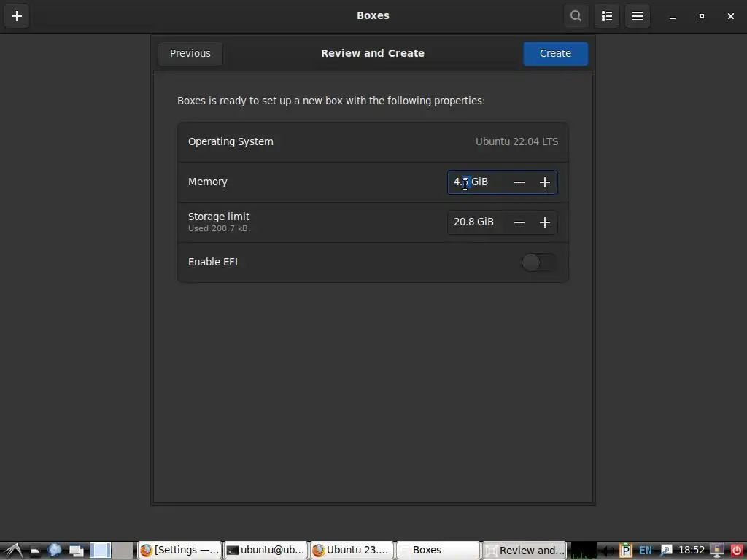Screen dimensions: 747x560
Task: Click the EN keyboard layout indicator
Action: pos(646,551)
